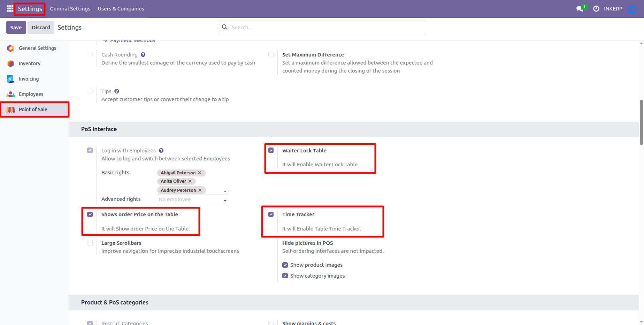The height and width of the screenshot is (325, 644).
Task: Uncheck Show product images
Action: coord(285,265)
